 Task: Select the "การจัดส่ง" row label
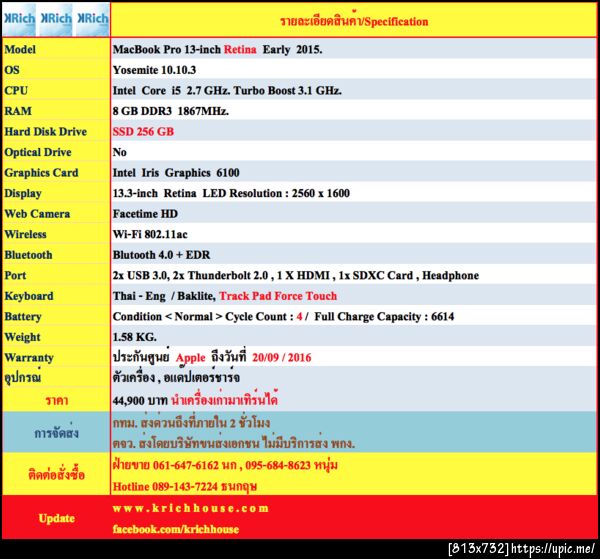tap(57, 432)
